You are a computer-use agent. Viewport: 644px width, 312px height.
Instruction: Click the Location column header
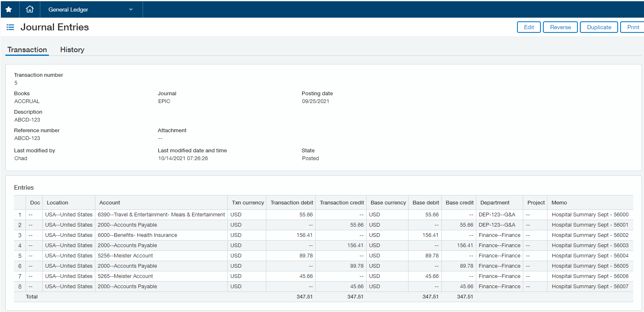(58, 202)
